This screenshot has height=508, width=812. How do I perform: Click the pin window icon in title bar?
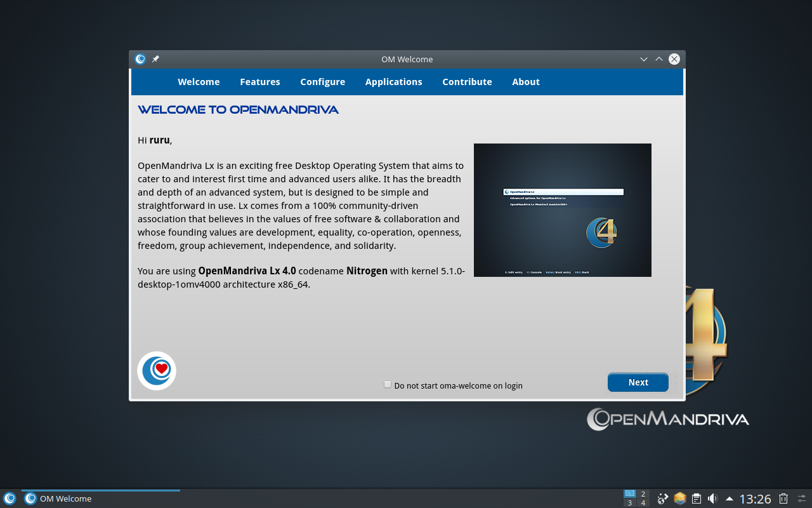pyautogui.click(x=155, y=59)
